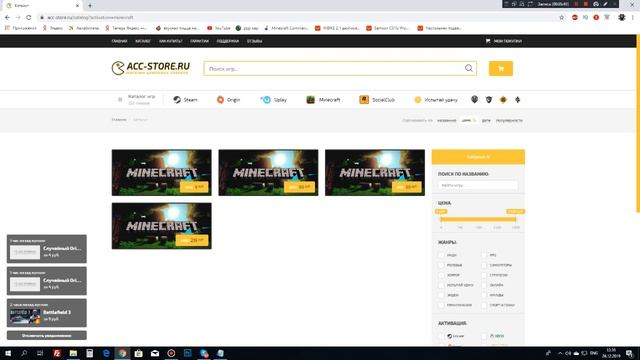Open the Гарантии menu item
The image size is (640, 360).
tap(199, 41)
